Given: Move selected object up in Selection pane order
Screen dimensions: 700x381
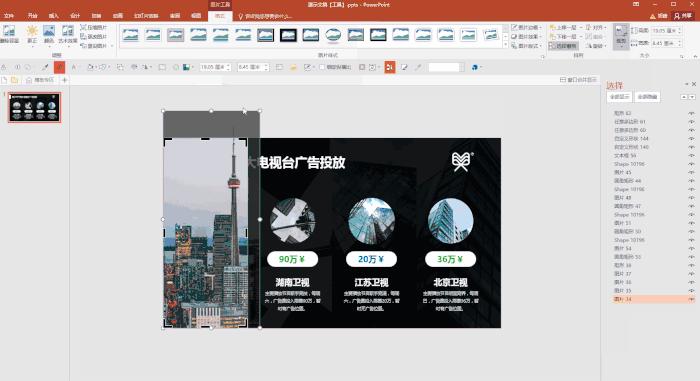Looking at the screenshot, I should (683, 97).
